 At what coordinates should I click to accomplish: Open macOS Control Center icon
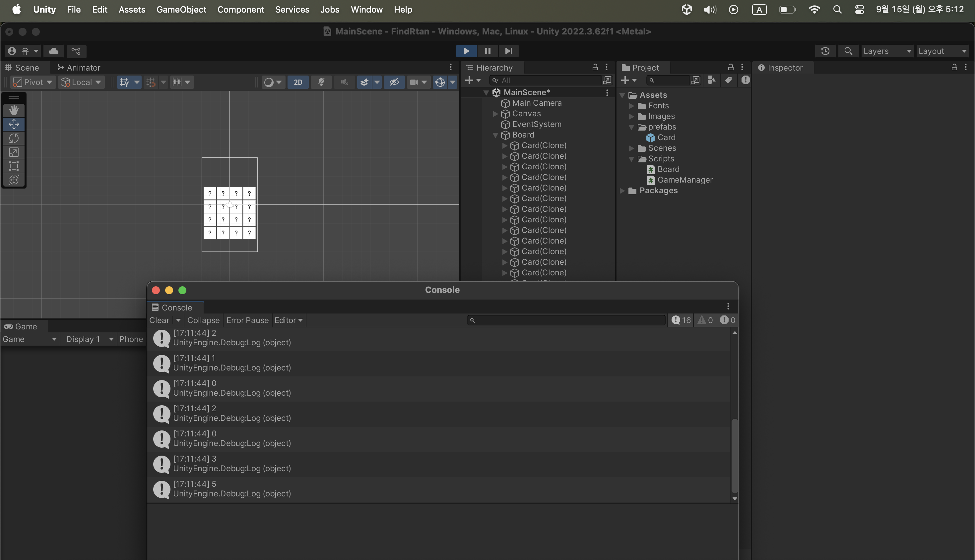click(859, 10)
